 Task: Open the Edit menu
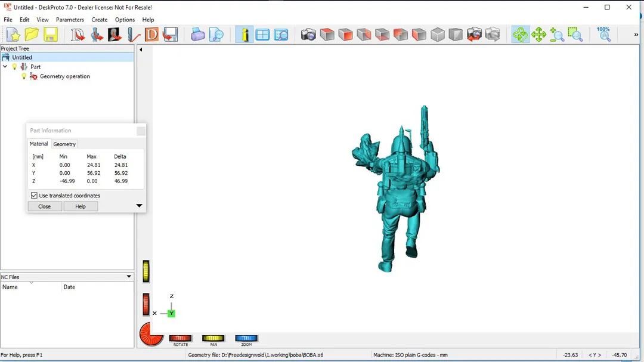tap(24, 20)
